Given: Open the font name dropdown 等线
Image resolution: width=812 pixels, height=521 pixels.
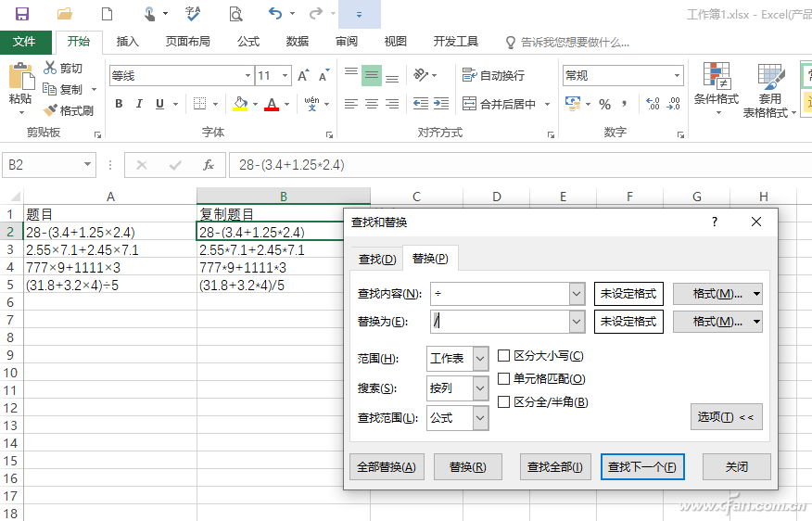Looking at the screenshot, I should (248, 76).
